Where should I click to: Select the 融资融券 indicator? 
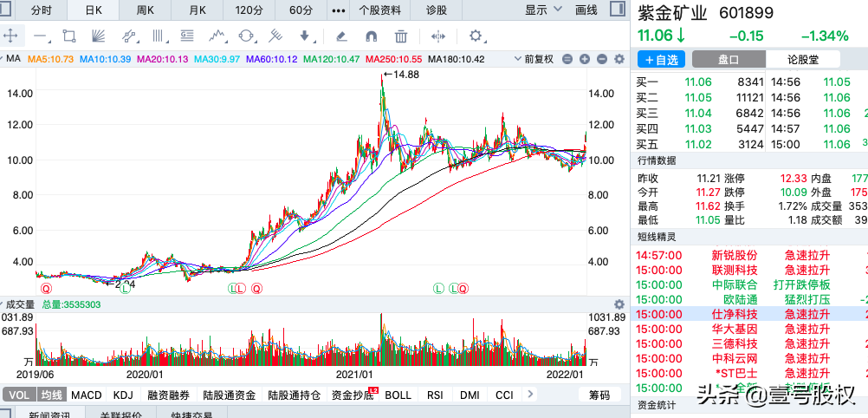point(168,395)
